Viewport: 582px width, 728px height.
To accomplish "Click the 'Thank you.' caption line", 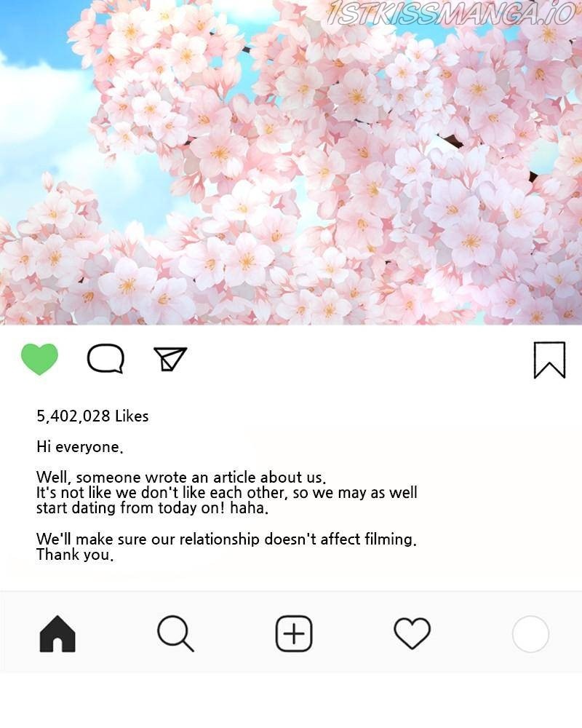I will (x=75, y=554).
